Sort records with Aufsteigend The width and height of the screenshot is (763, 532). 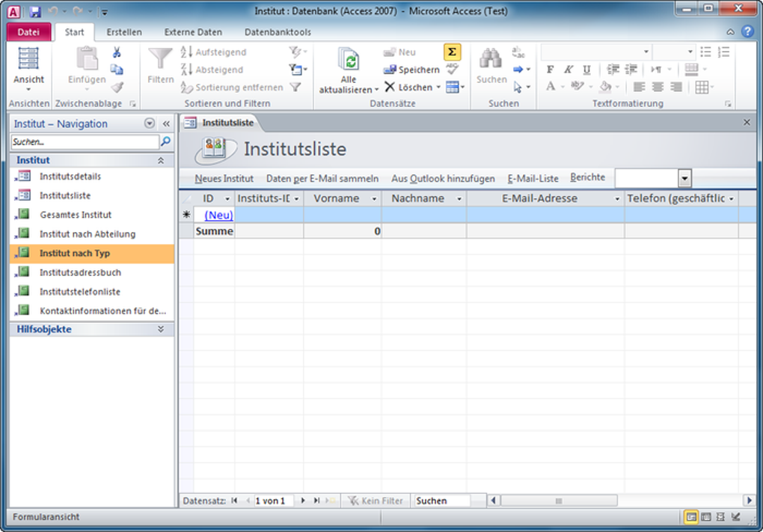pyautogui.click(x=214, y=52)
